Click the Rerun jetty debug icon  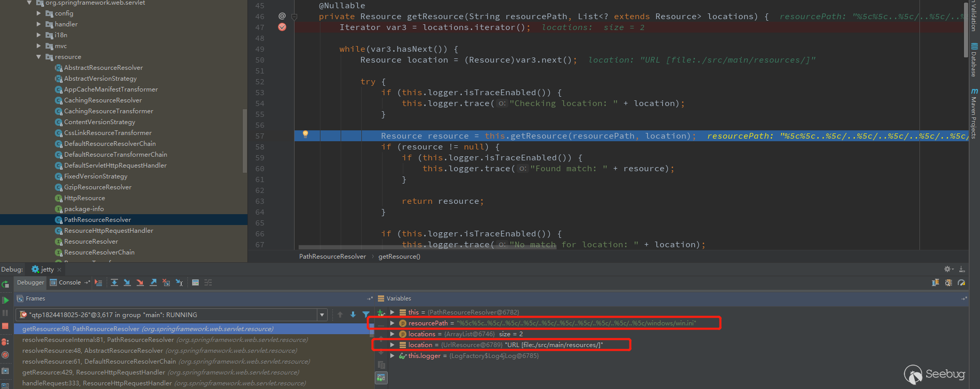tap(5, 283)
